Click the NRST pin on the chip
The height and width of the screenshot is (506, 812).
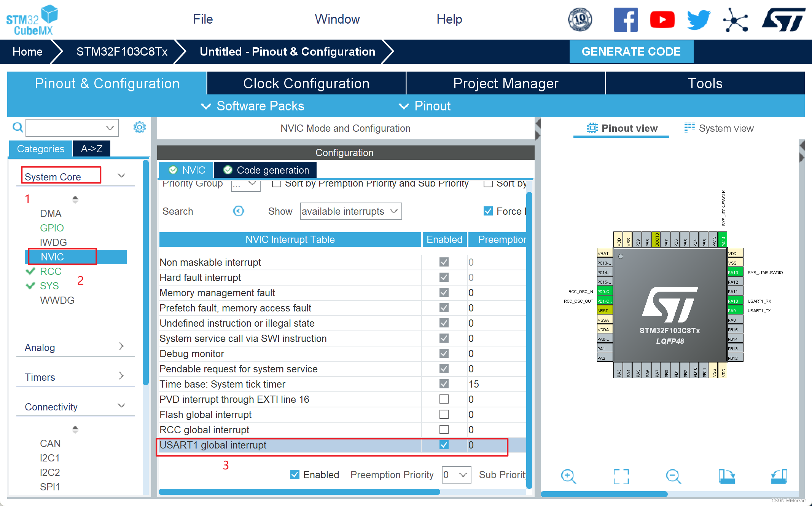[x=605, y=310]
